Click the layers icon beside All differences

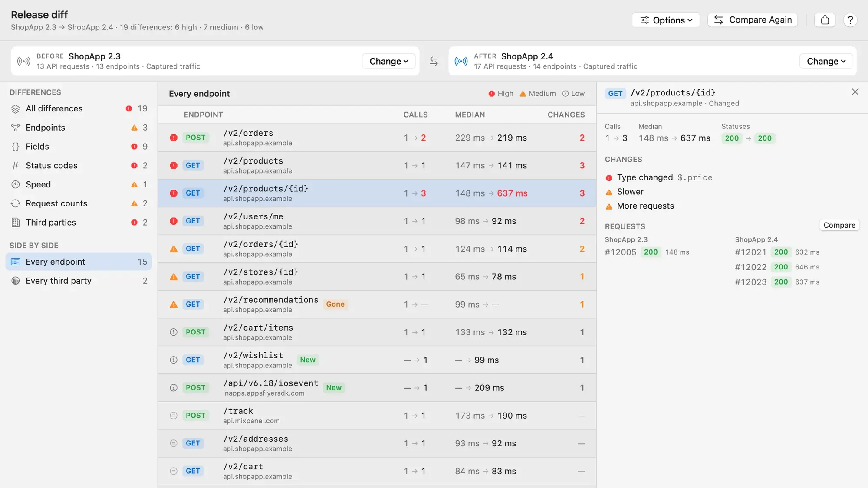point(16,109)
